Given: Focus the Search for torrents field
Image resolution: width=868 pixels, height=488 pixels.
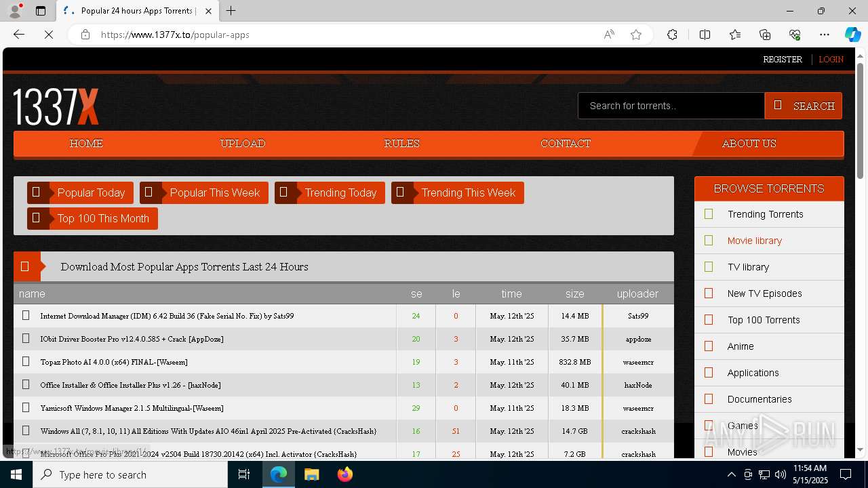Looking at the screenshot, I should (671, 106).
